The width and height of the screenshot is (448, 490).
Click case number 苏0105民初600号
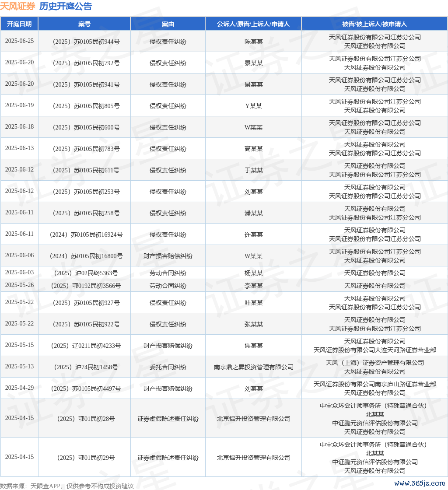[x=86, y=127]
